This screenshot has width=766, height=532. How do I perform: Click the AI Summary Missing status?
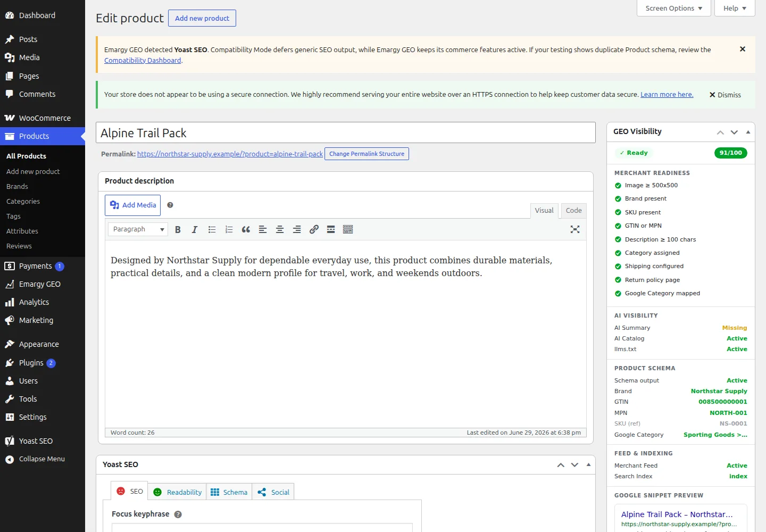(734, 328)
